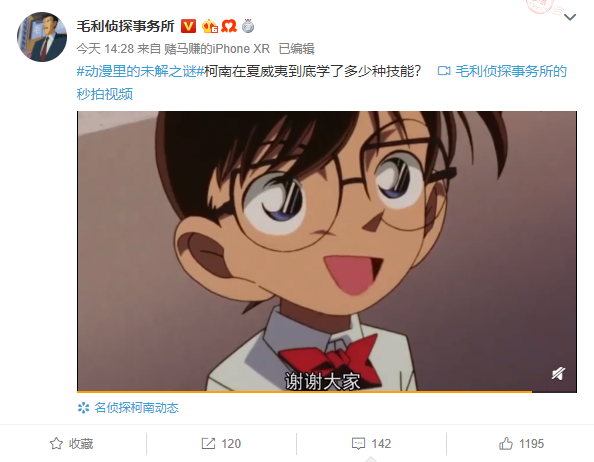Click the orange V verified badge
This screenshot has width=594, height=462.
coord(188,26)
